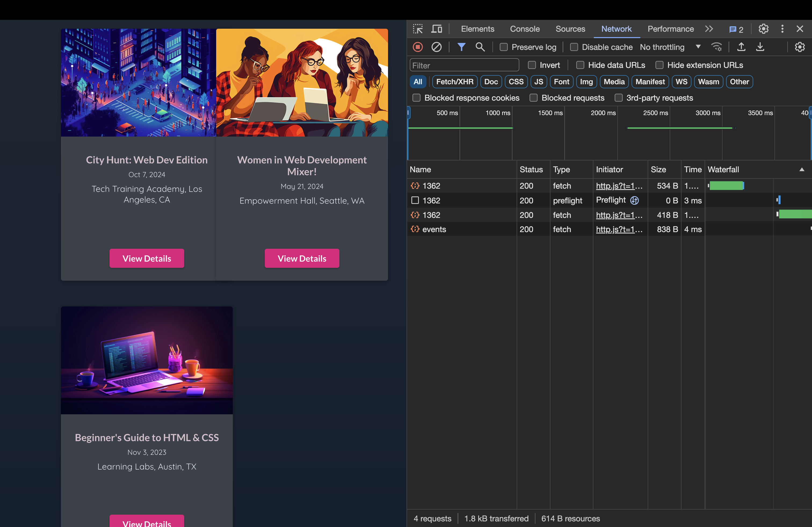Image resolution: width=812 pixels, height=527 pixels.
Task: Open DevTools three-dot customize menu
Action: click(782, 29)
